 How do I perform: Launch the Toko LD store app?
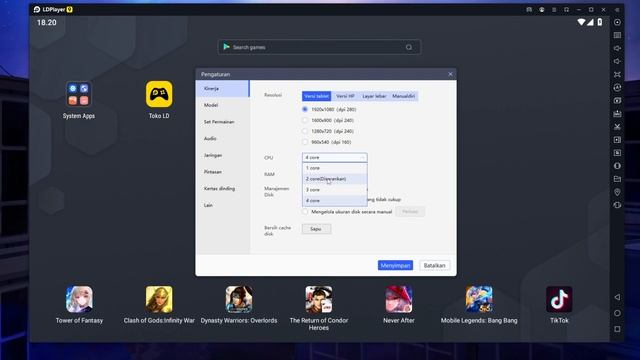pos(159,94)
